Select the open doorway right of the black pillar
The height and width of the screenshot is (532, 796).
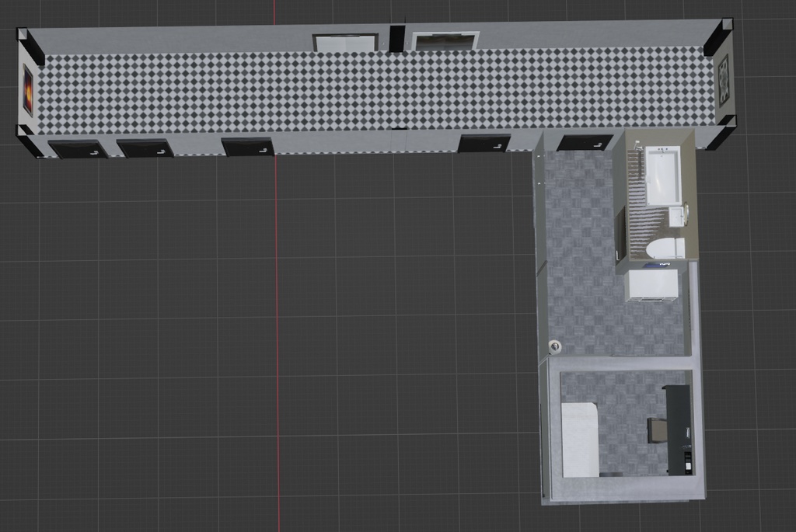tap(445, 40)
